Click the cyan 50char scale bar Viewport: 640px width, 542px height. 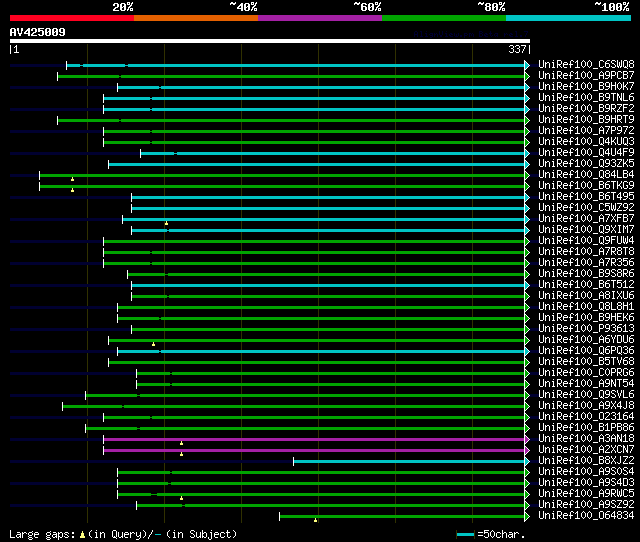(465, 534)
